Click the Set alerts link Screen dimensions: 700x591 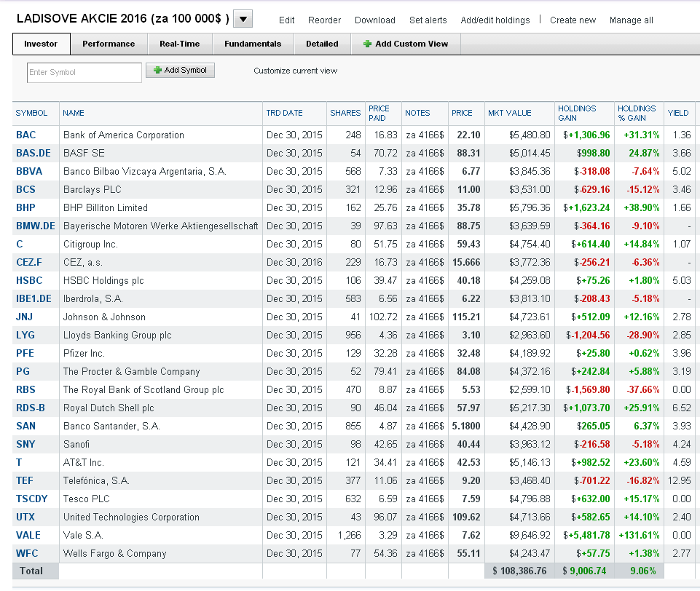(428, 20)
